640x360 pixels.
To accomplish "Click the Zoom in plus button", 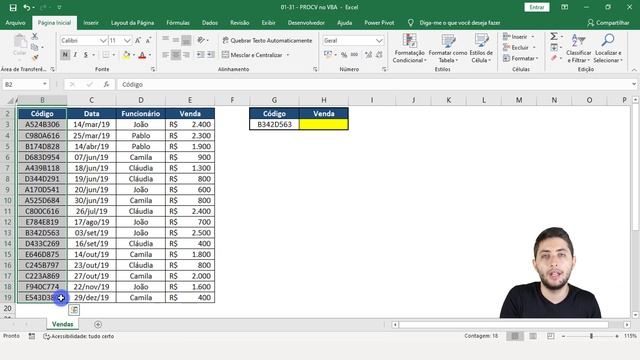I will (617, 336).
